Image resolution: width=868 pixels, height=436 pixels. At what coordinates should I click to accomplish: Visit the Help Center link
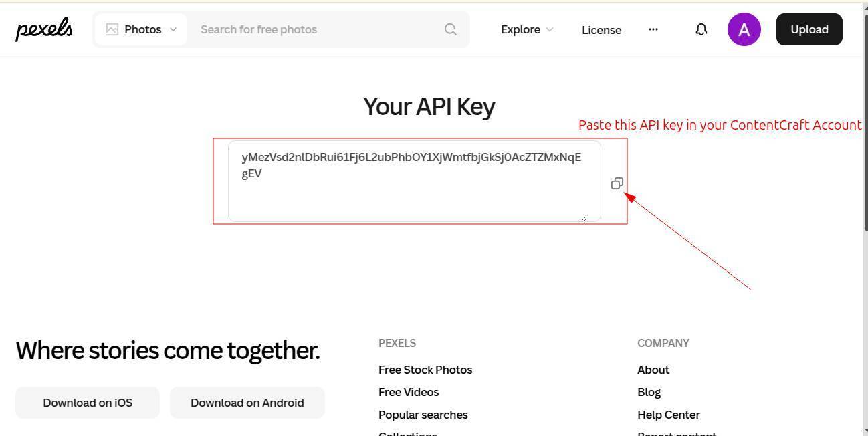coord(669,415)
